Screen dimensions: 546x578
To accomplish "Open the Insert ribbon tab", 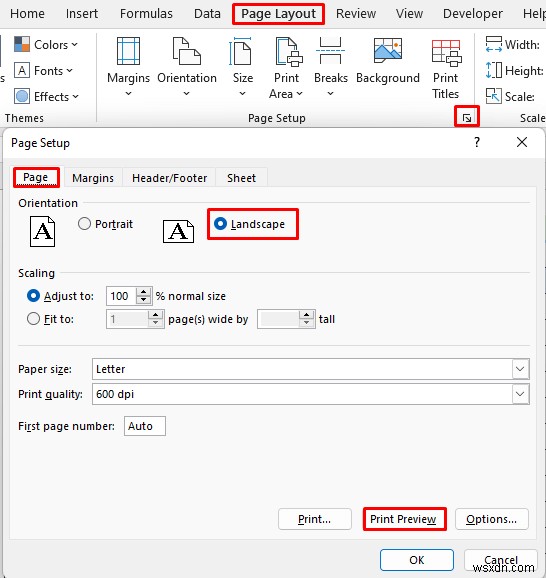I will pos(82,14).
